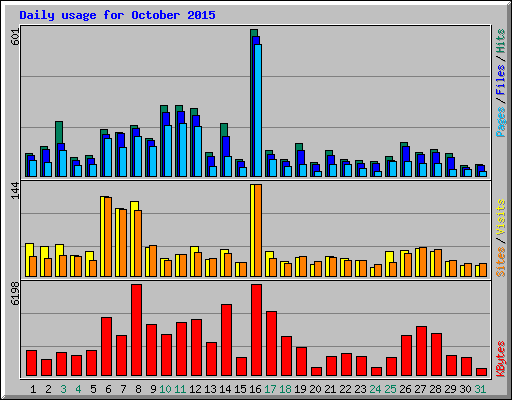Click day 1 on the x-axis
Image resolution: width=512 pixels, height=400 pixels.
pyautogui.click(x=33, y=389)
